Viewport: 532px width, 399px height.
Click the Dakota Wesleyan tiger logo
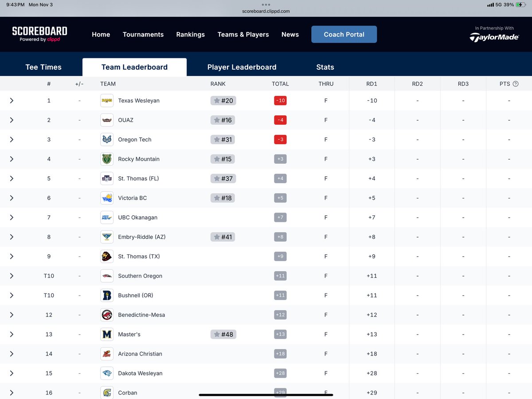click(x=107, y=374)
